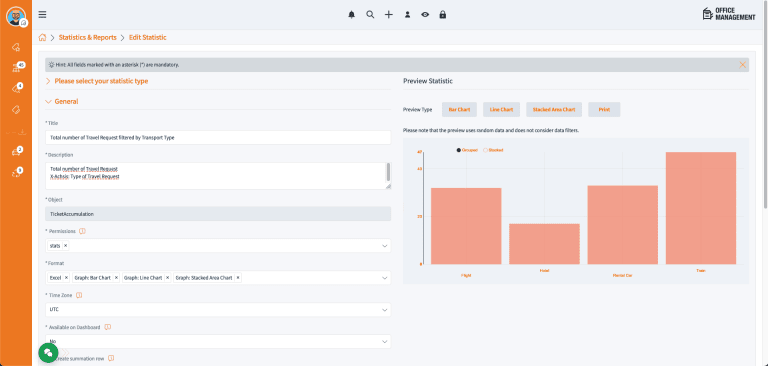Switch preview to Stacked Area Chart
This screenshot has width=768, height=366.
554,109
